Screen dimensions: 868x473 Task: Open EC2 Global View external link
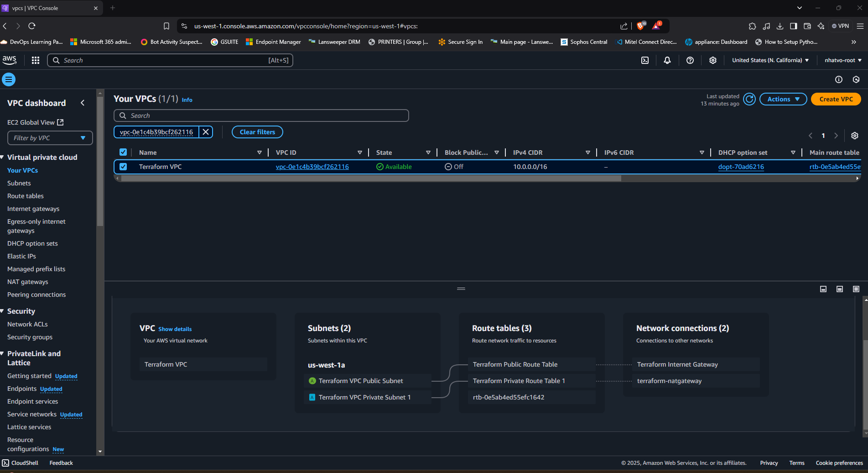pyautogui.click(x=35, y=122)
